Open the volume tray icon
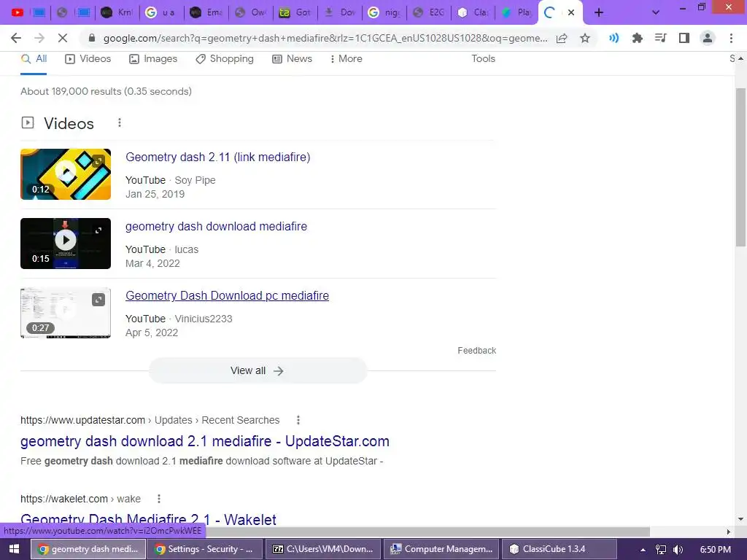This screenshot has height=560, width=747. tap(678, 550)
